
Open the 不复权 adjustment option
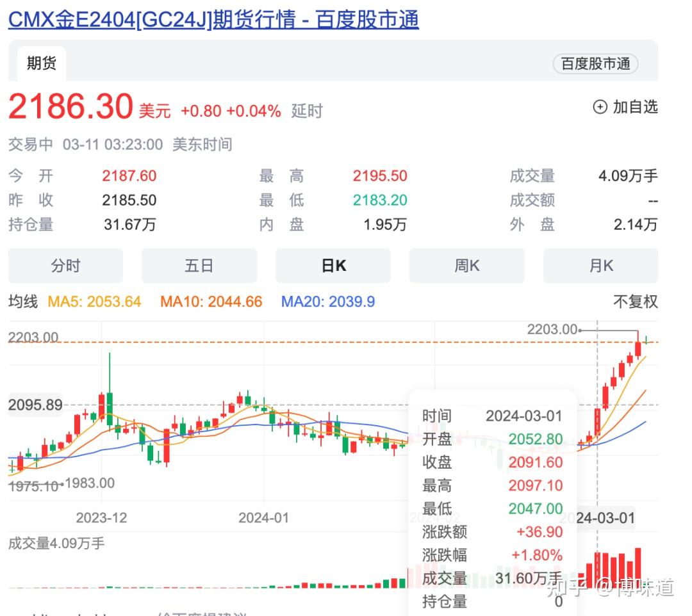pyautogui.click(x=636, y=302)
